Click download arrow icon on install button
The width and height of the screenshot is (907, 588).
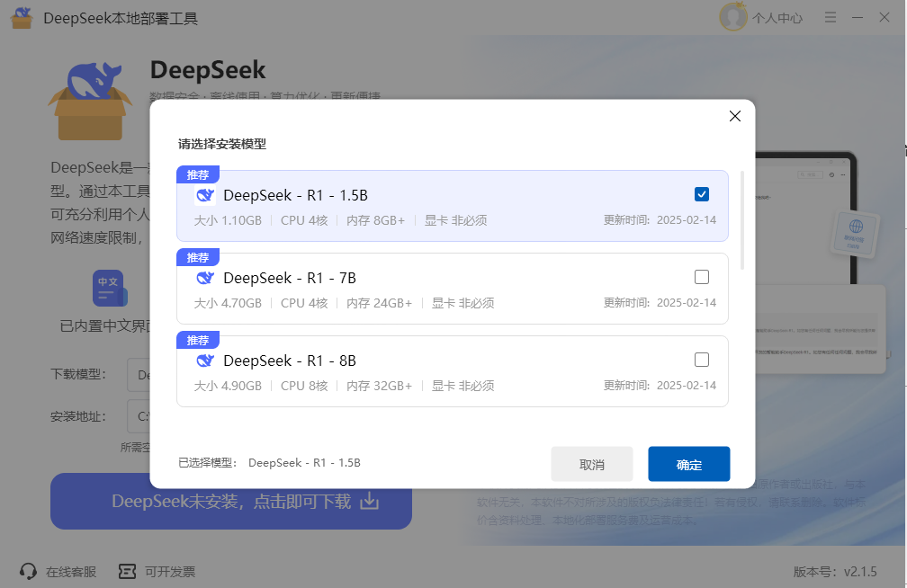point(370,501)
